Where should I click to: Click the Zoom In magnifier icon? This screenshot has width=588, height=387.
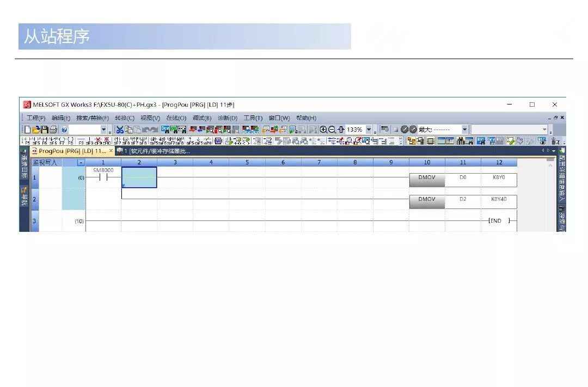tap(323, 130)
